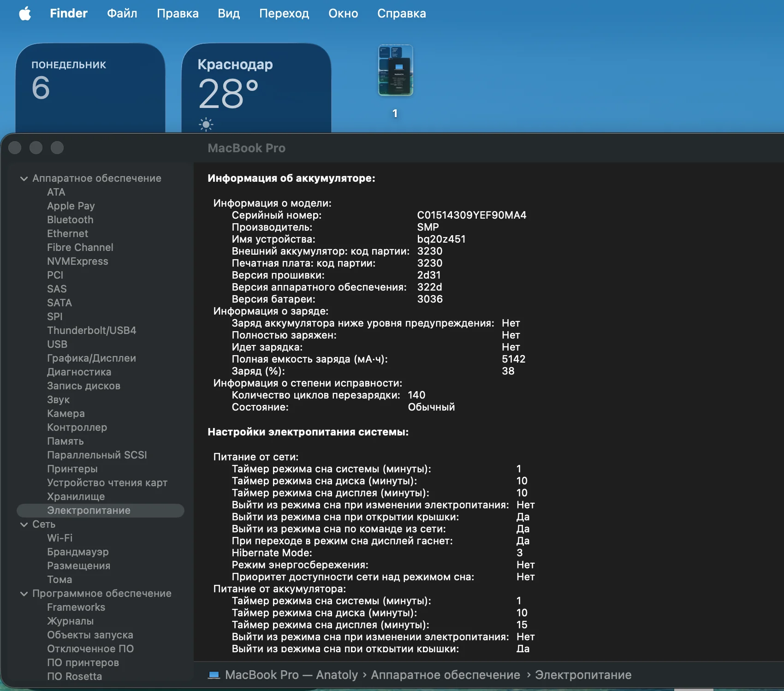Viewport: 784px width, 691px height.
Task: Click the MacBook Pro computer icon in path bar
Action: pyautogui.click(x=214, y=675)
